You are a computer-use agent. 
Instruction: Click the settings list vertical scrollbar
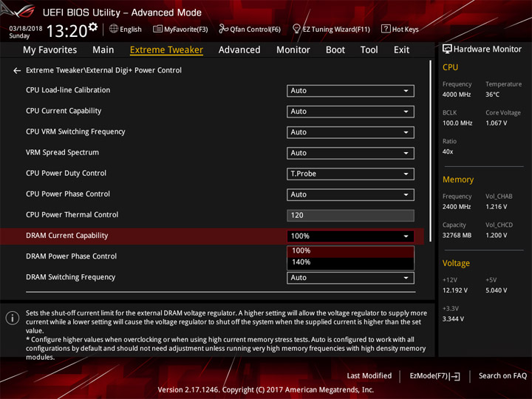click(x=431, y=151)
